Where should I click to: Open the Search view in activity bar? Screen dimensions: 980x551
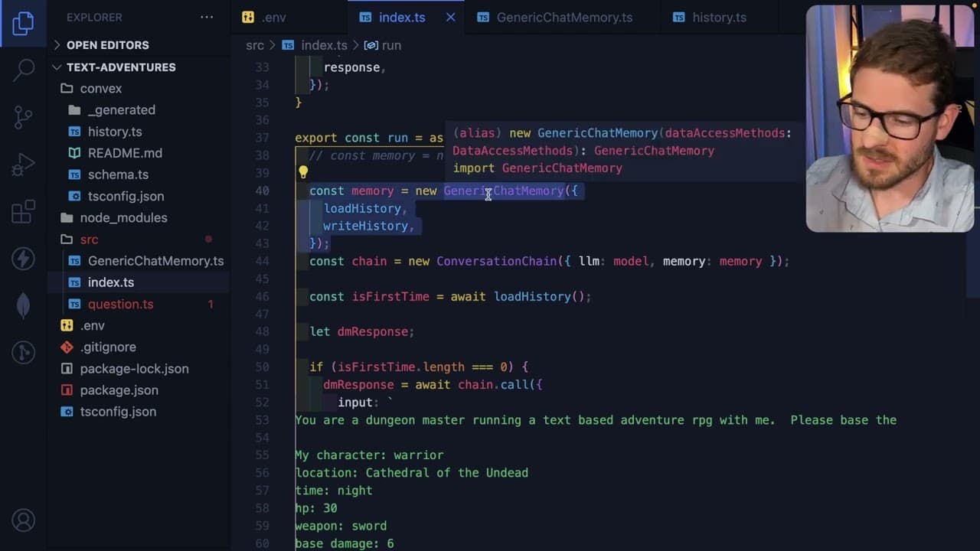point(23,70)
